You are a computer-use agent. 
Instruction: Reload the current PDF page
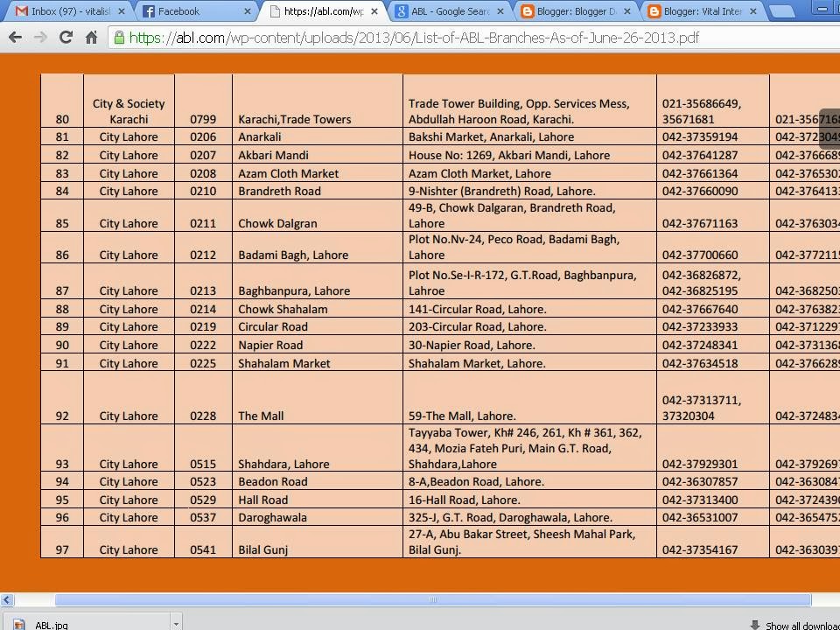66,38
